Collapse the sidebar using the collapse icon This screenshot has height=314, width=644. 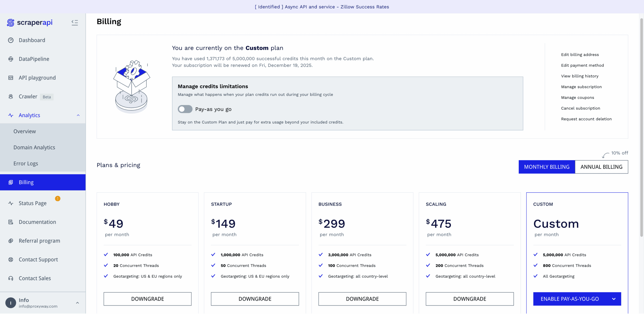point(74,23)
